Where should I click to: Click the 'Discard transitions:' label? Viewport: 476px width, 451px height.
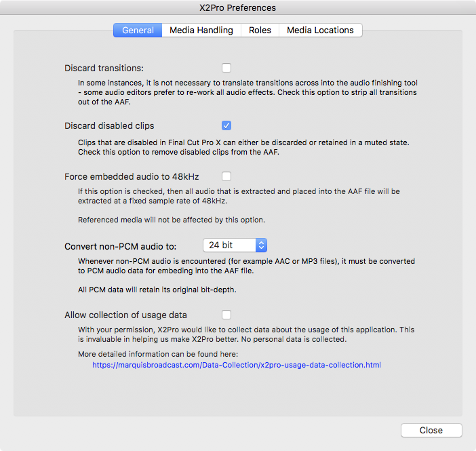click(104, 68)
